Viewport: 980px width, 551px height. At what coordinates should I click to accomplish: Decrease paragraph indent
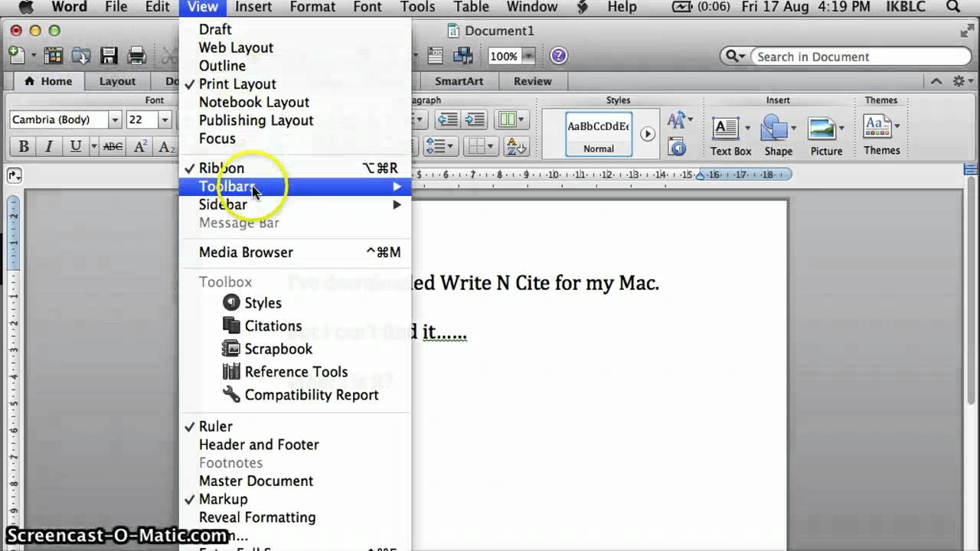tap(448, 119)
